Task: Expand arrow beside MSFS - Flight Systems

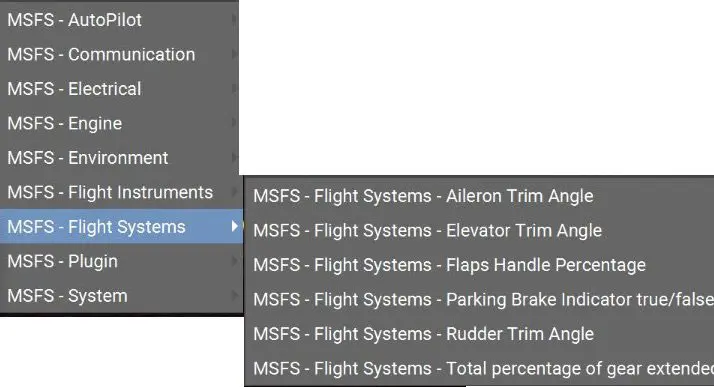Action: pyautogui.click(x=235, y=226)
